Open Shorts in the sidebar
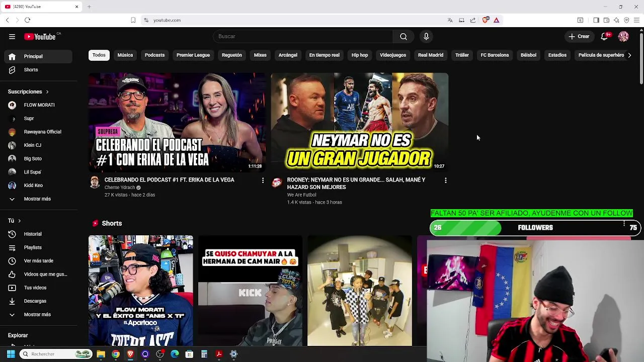Image resolution: width=644 pixels, height=362 pixels. coord(39,70)
